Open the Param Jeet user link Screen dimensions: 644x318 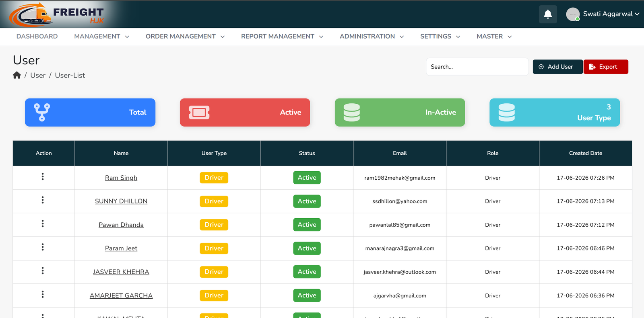click(x=121, y=248)
